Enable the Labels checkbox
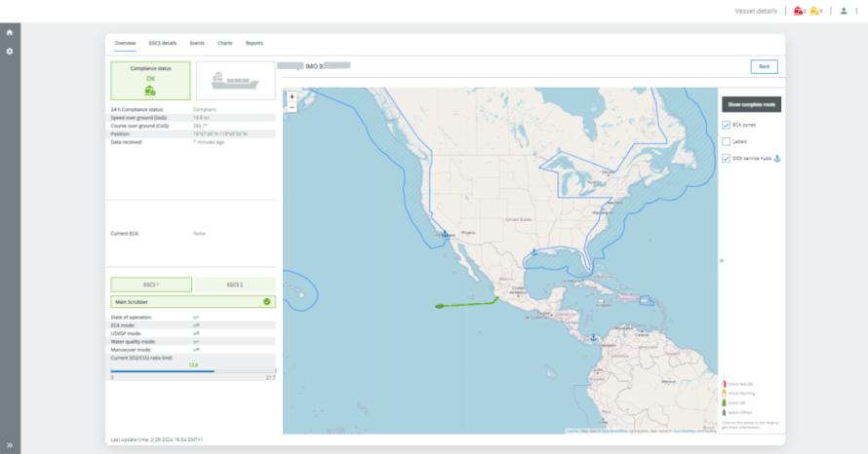This screenshot has width=868, height=454. coord(726,141)
